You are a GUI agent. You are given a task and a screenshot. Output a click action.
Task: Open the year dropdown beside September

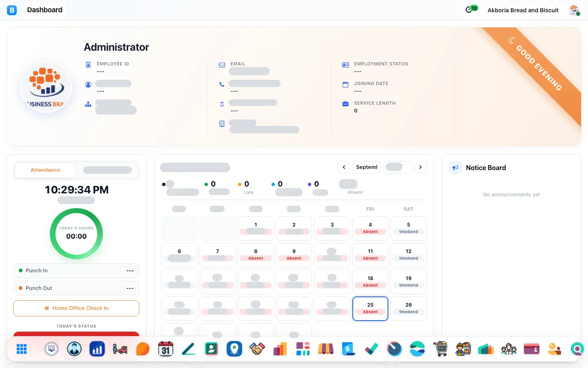397,167
